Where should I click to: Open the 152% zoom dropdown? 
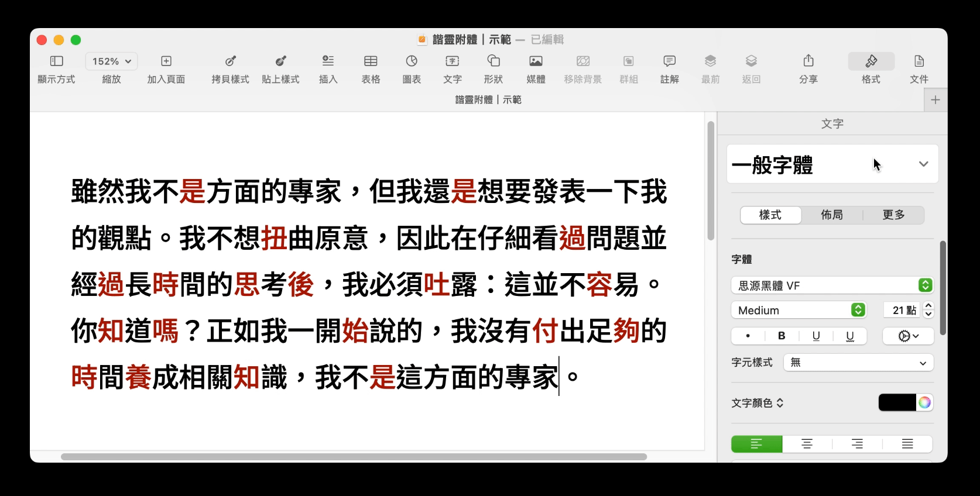coord(111,61)
